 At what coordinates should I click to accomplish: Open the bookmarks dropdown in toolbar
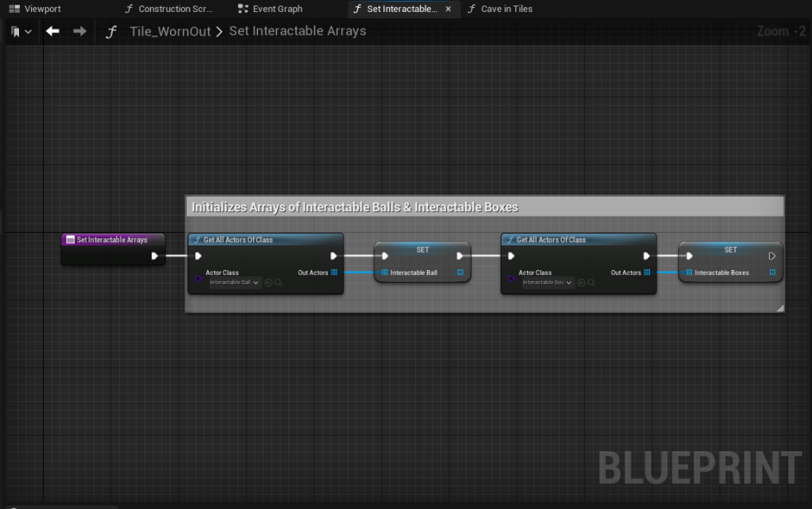[21, 32]
